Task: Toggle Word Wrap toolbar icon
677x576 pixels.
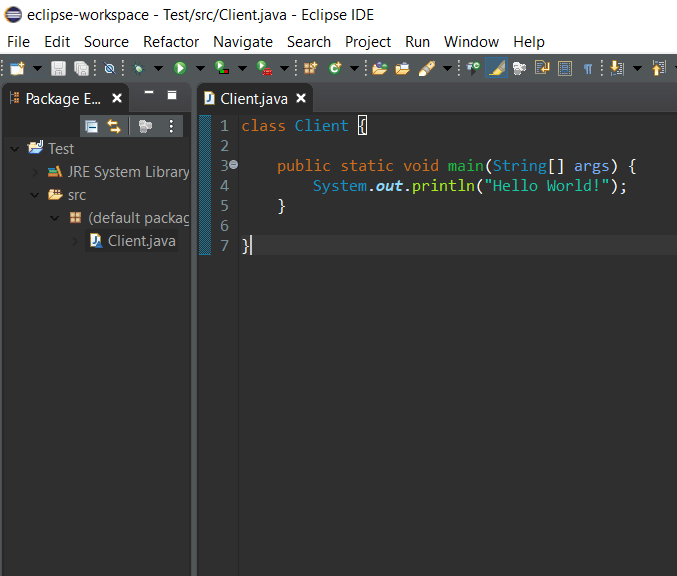Action: pos(542,68)
